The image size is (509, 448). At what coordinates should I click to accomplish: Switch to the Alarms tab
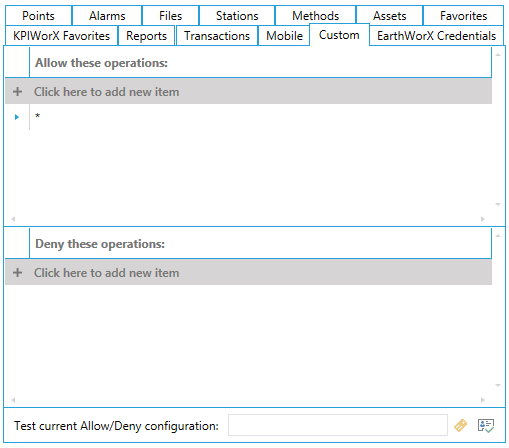pos(107,16)
